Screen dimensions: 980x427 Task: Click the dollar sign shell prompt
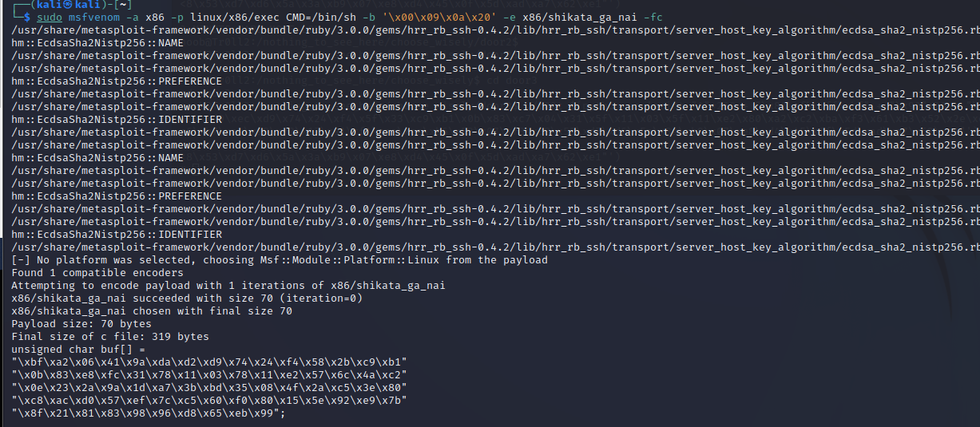point(27,18)
